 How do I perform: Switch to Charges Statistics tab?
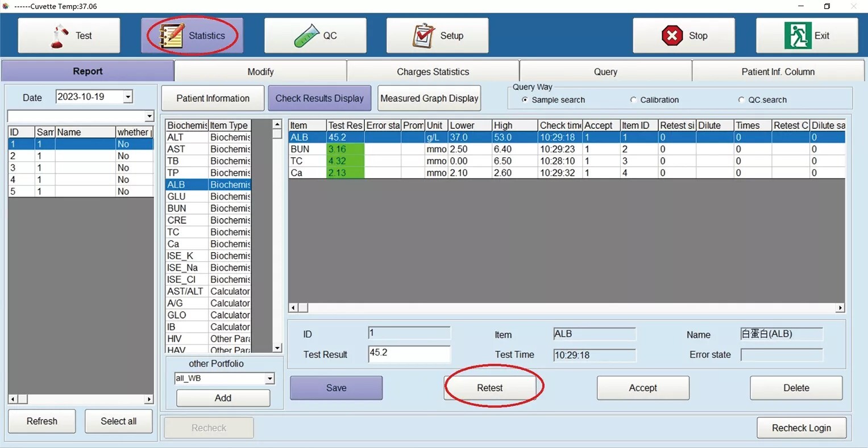pos(433,72)
